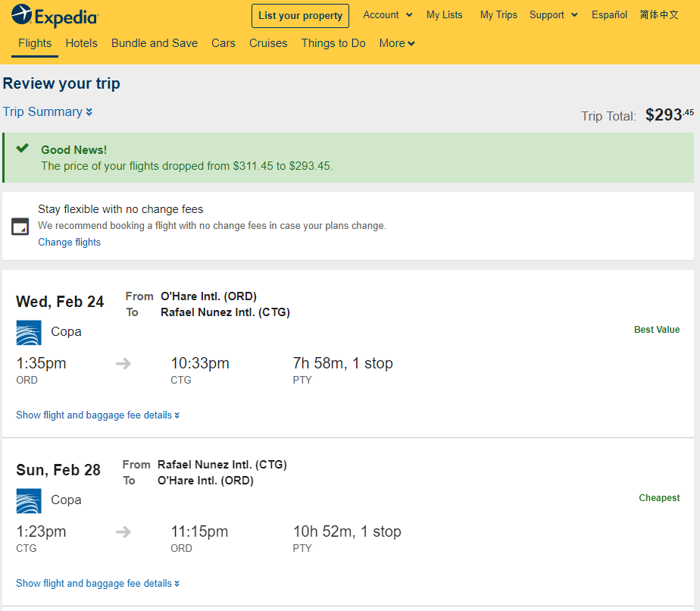Viewport: 700px width, 611px height.
Task: Click the 1:35pm departure time
Action: coord(41,363)
